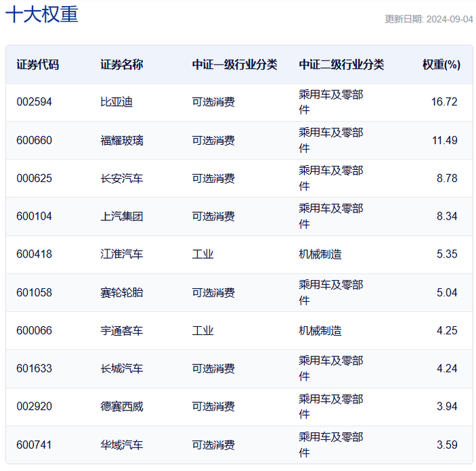Click weight value 3.59

click(x=447, y=445)
